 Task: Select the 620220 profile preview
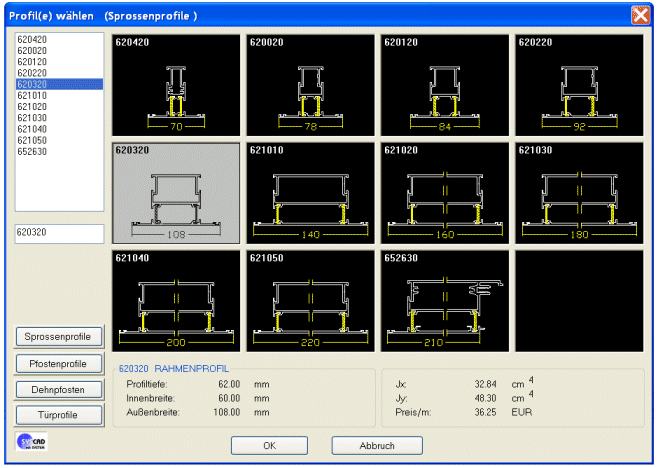click(x=578, y=85)
